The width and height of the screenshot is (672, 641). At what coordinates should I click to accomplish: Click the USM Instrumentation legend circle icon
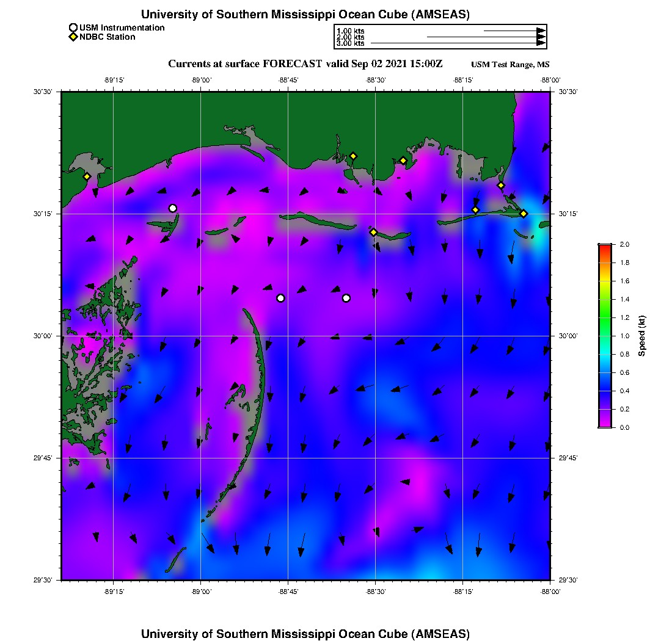pyautogui.click(x=73, y=27)
